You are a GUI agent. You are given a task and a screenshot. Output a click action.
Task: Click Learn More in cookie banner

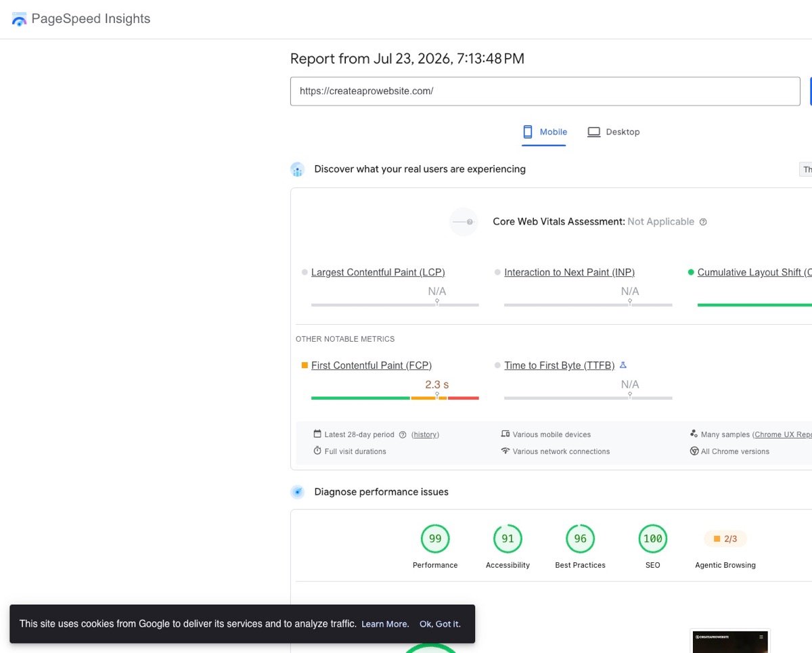385,624
